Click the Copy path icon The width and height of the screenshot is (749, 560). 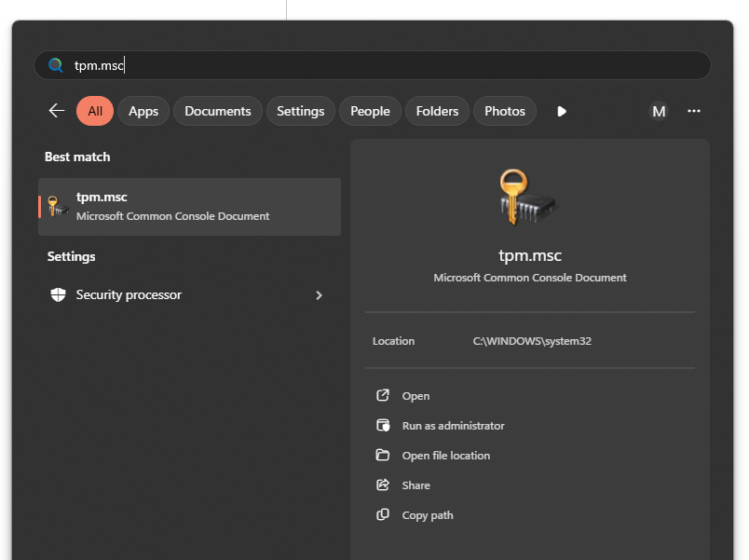click(x=382, y=515)
